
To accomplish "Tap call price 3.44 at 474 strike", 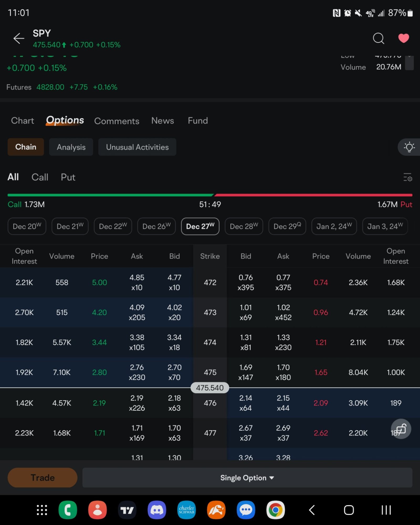I will pyautogui.click(x=99, y=342).
